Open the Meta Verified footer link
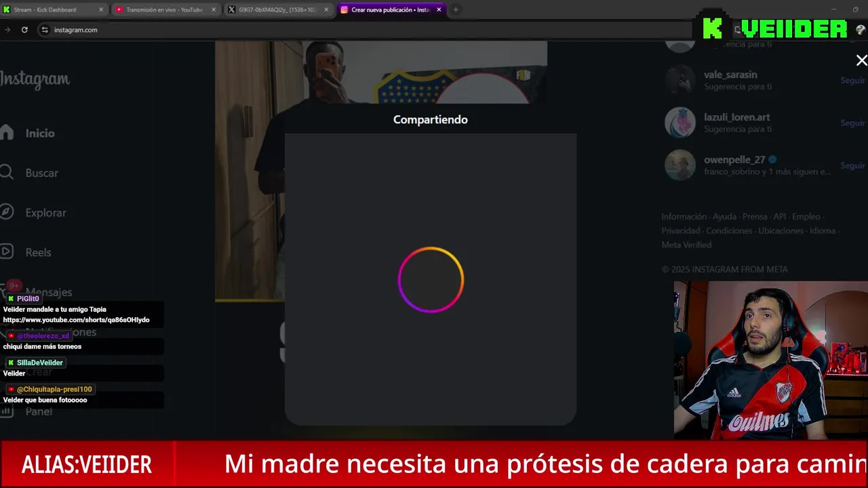Image resolution: width=868 pixels, height=488 pixels. click(x=686, y=245)
